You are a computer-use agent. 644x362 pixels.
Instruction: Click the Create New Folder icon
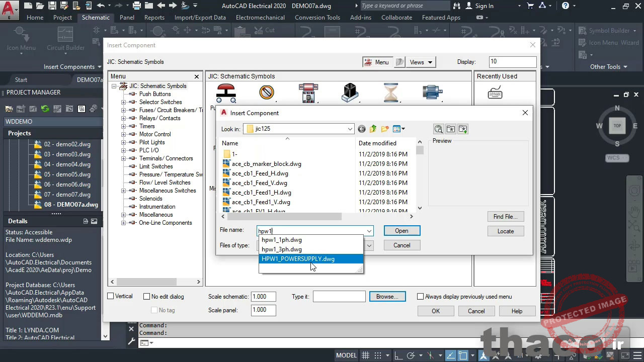(384, 129)
